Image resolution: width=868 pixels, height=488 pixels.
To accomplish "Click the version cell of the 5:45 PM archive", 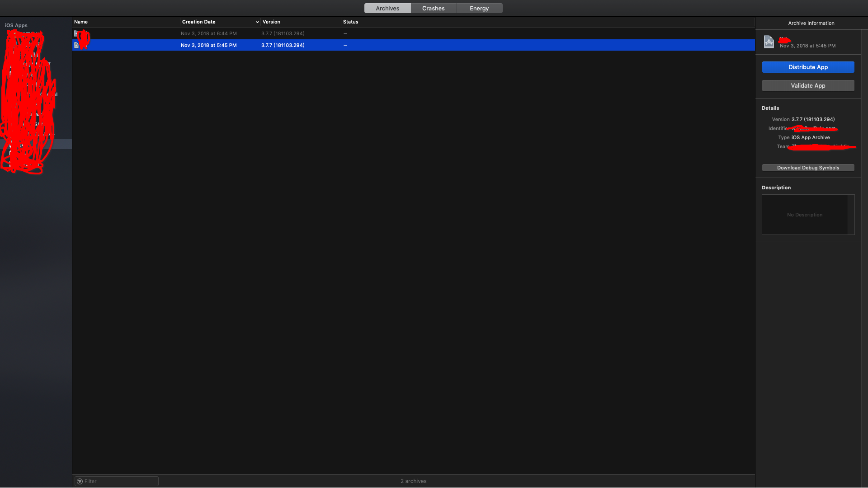I will click(283, 45).
